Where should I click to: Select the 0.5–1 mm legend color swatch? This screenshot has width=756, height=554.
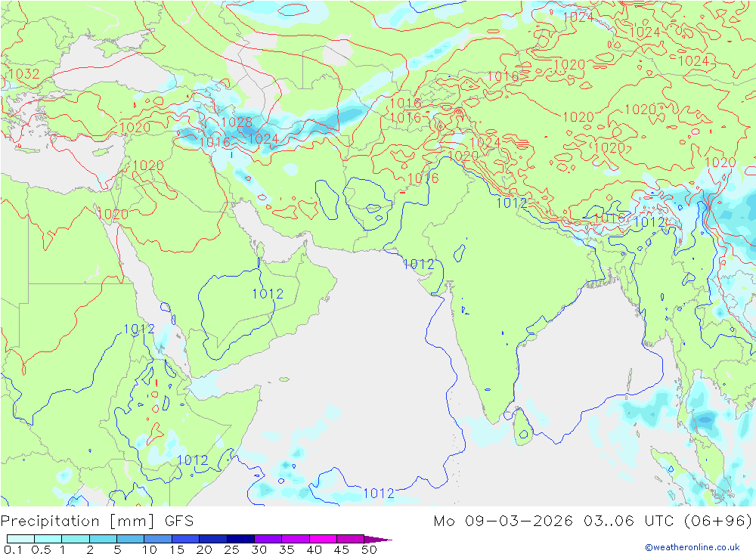(x=48, y=539)
